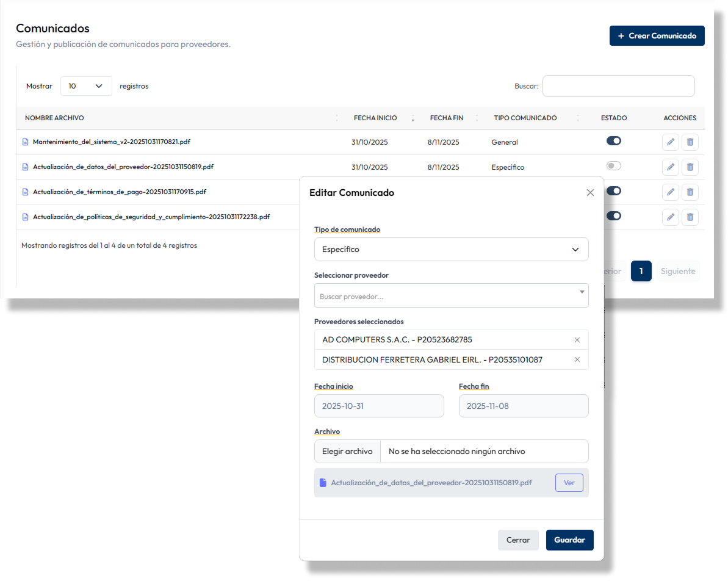The image size is (728, 581).
Task: Sort table by NOMBRE ARCHIVO column header
Action: (x=55, y=118)
